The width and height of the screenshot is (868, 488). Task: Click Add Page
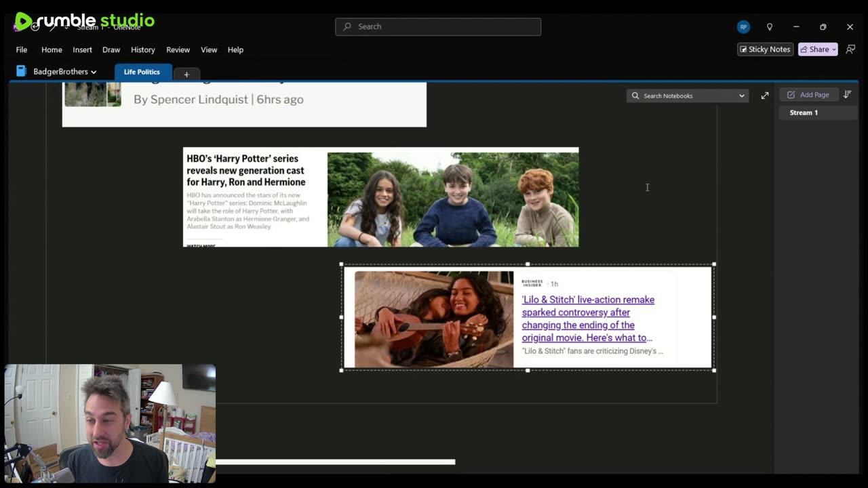808,95
